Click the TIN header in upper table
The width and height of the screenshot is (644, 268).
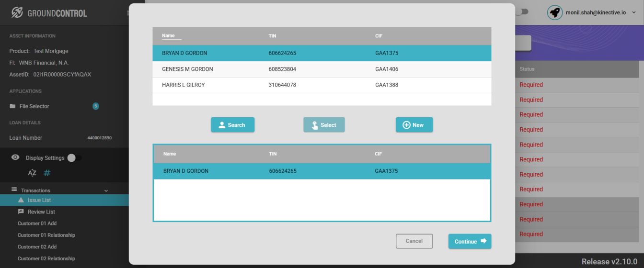(x=273, y=36)
